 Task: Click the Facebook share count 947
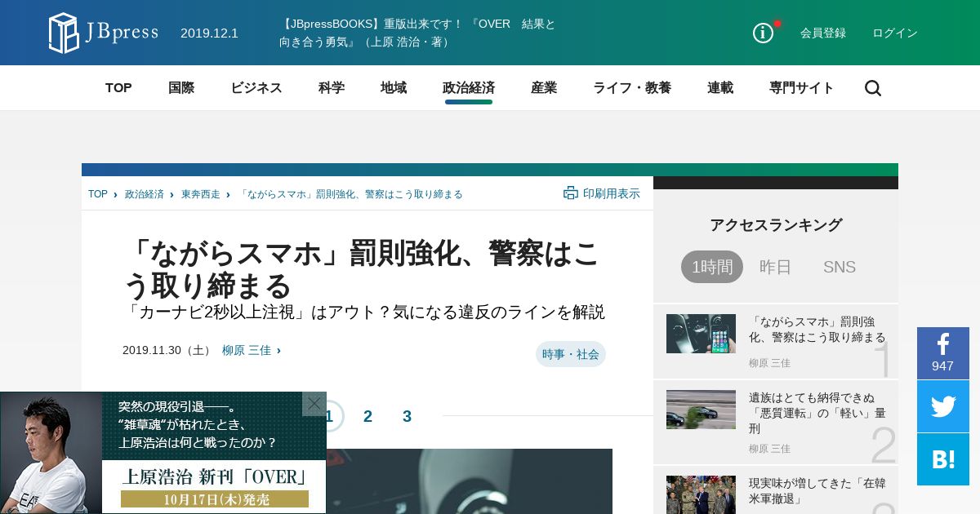[942, 366]
